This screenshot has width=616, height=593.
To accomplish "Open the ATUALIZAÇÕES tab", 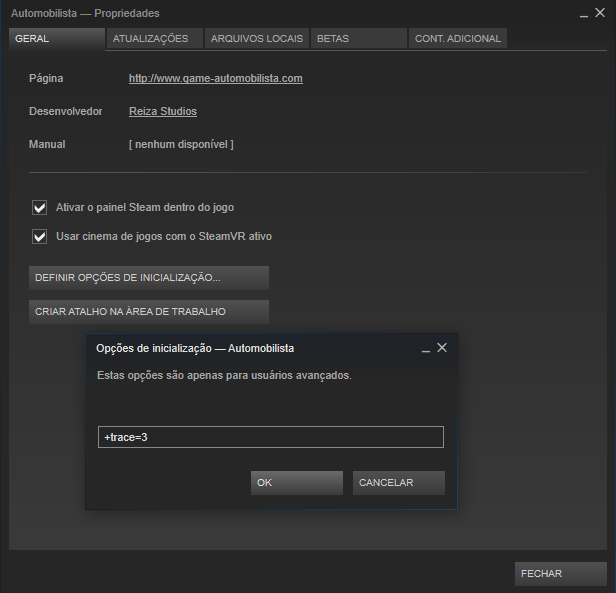I will pyautogui.click(x=155, y=39).
